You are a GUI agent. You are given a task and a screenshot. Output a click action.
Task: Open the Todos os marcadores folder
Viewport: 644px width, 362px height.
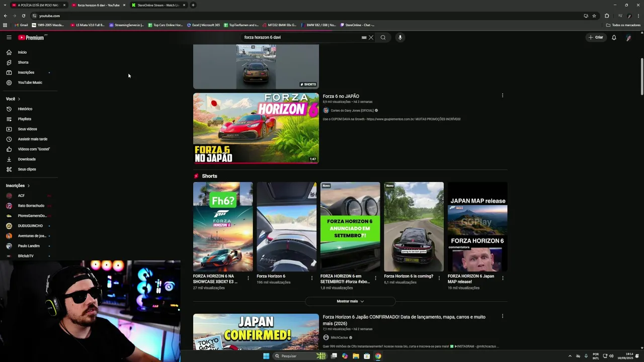pyautogui.click(x=623, y=25)
